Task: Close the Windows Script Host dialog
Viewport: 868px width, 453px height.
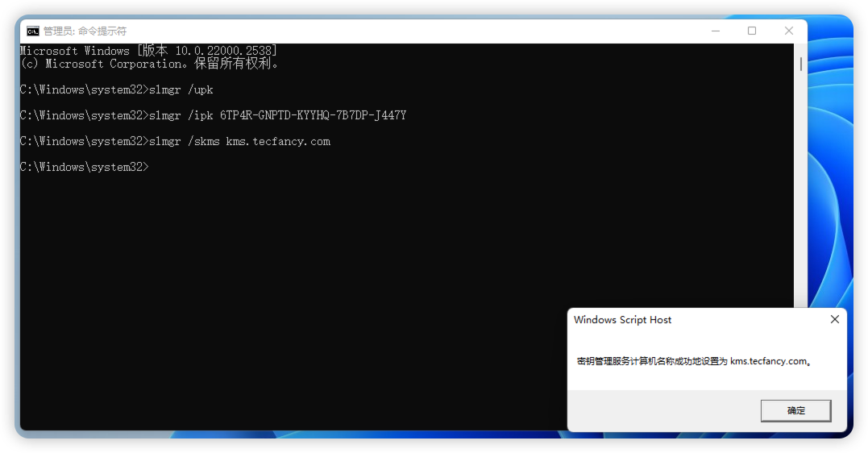Action: point(835,319)
